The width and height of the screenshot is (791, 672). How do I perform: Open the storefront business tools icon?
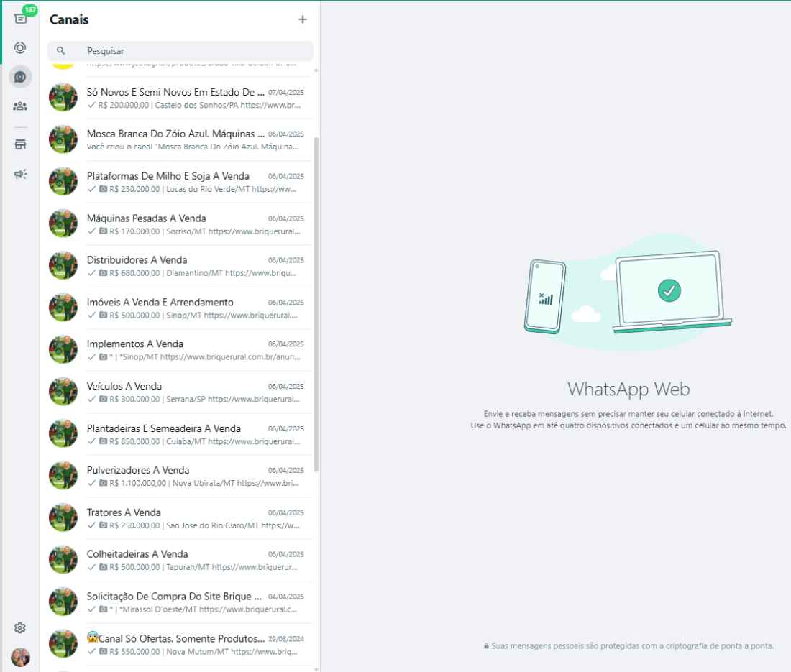coord(20,144)
